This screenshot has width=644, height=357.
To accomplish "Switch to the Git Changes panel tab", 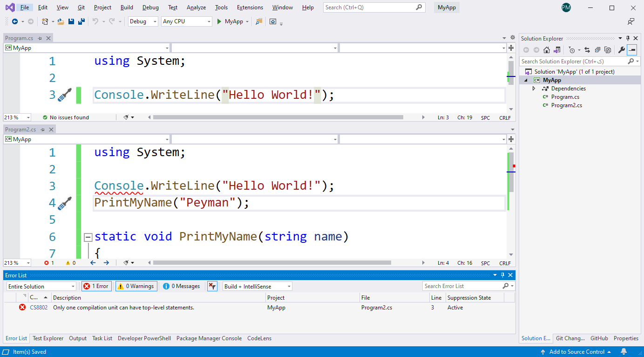I will [570, 338].
